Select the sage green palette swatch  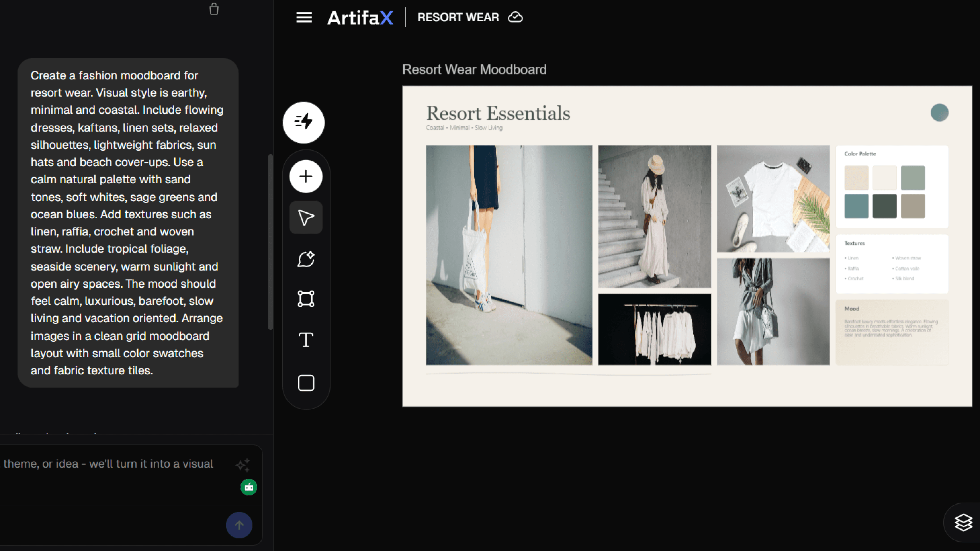point(913,178)
